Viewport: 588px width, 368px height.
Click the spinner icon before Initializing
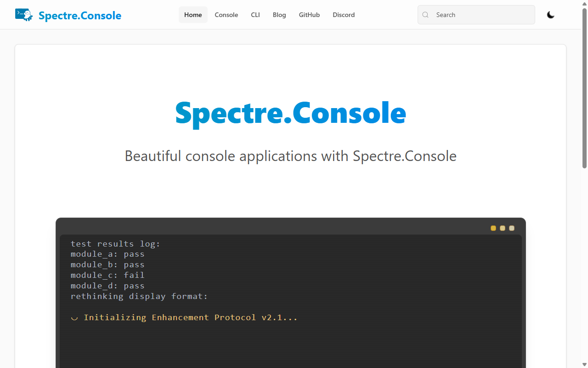[x=74, y=318]
